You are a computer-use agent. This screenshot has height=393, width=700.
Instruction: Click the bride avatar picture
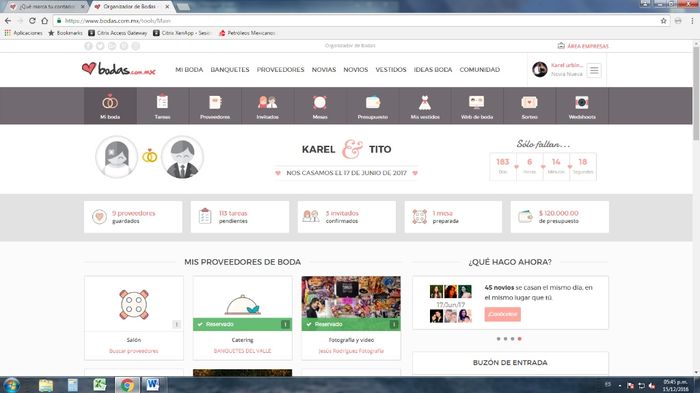117,157
